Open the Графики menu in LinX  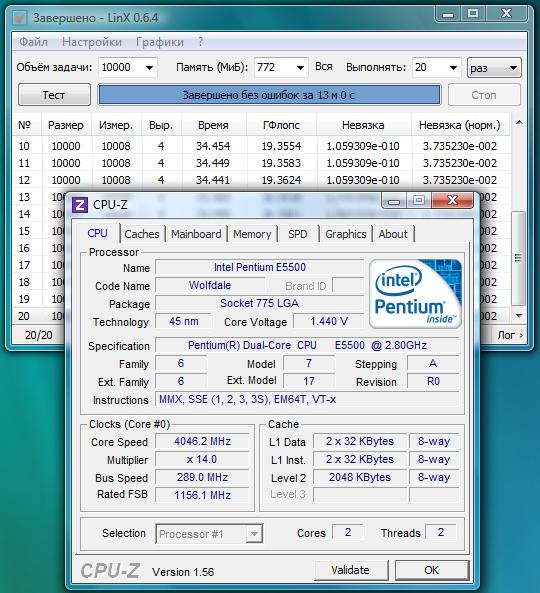point(160,42)
